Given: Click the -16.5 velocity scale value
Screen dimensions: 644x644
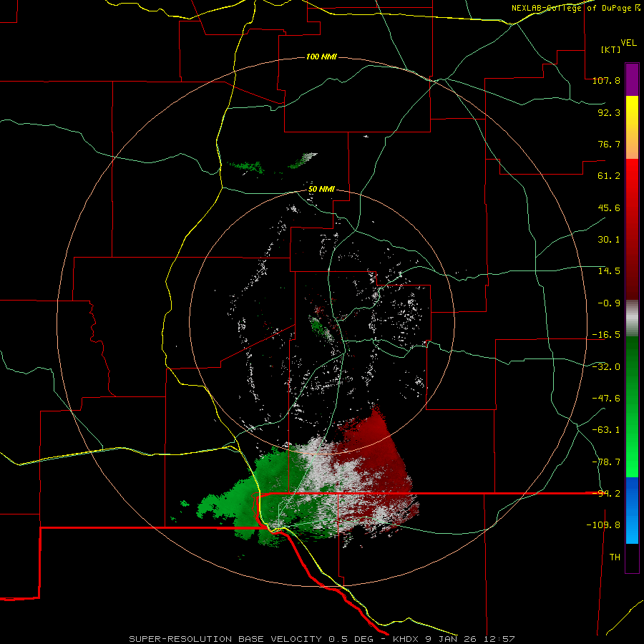Looking at the screenshot, I should pos(606,335).
